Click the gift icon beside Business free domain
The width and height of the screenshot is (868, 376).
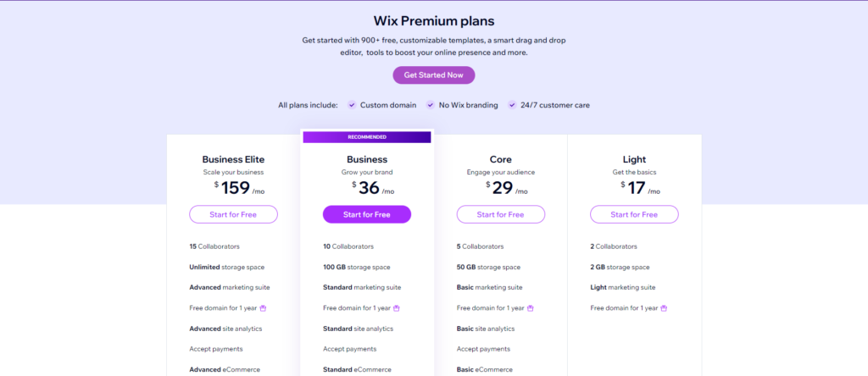(397, 308)
